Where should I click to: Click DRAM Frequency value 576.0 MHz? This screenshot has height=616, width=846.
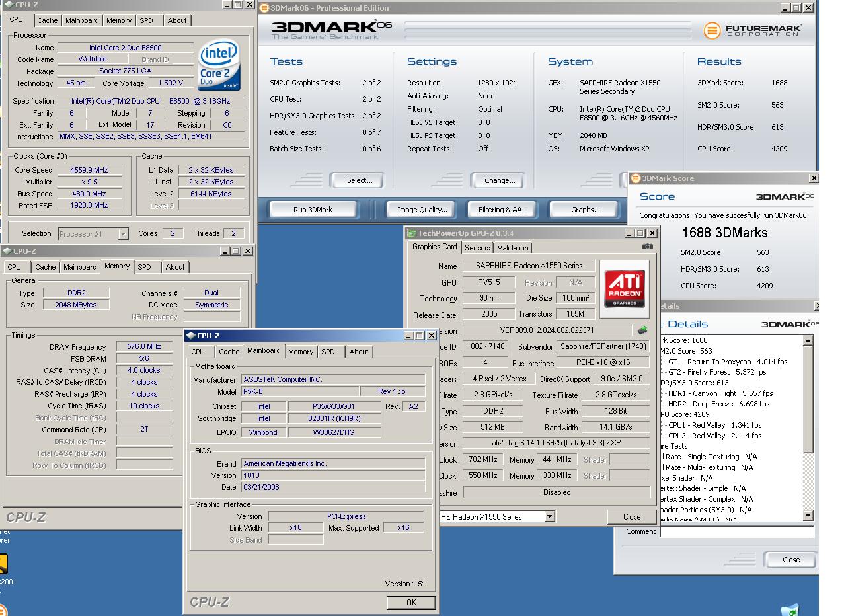(x=145, y=346)
